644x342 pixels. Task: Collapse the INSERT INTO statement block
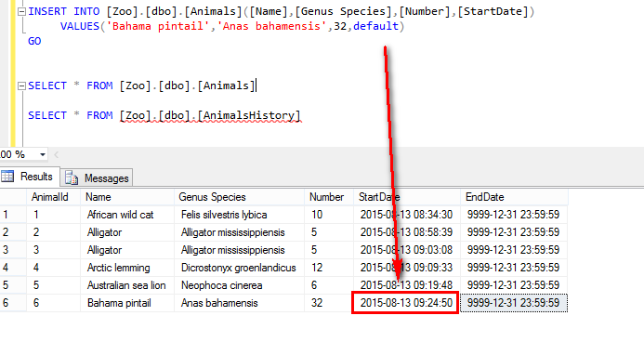[21, 11]
